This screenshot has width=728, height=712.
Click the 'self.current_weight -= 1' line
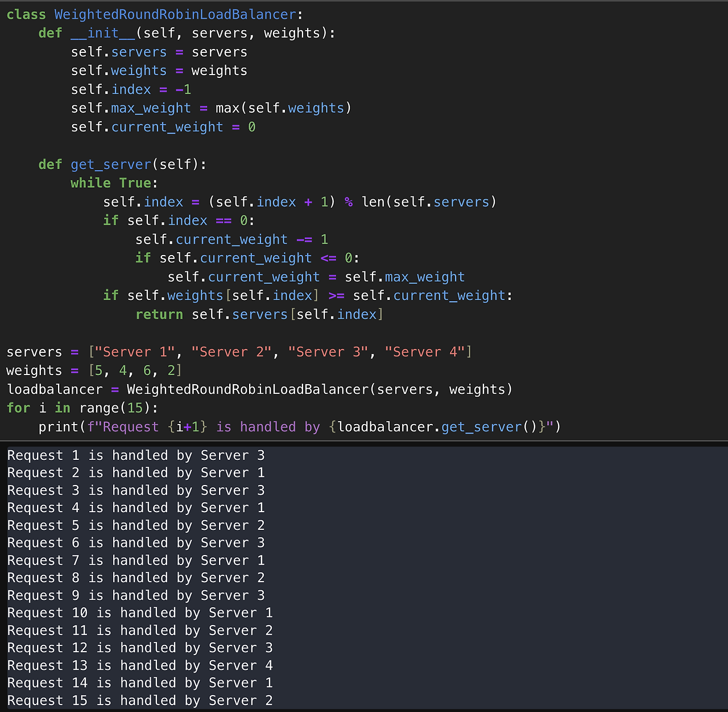pyautogui.click(x=232, y=240)
